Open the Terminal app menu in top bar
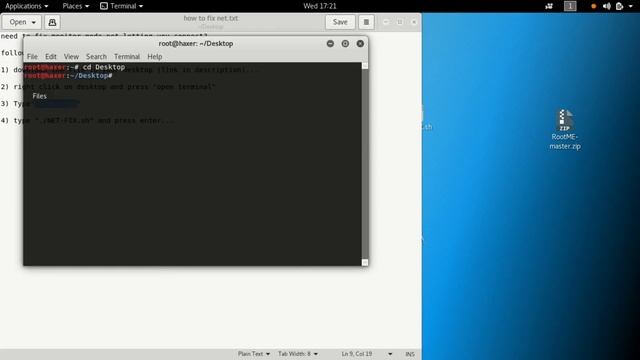This screenshot has height=360, width=640. pyautogui.click(x=122, y=6)
